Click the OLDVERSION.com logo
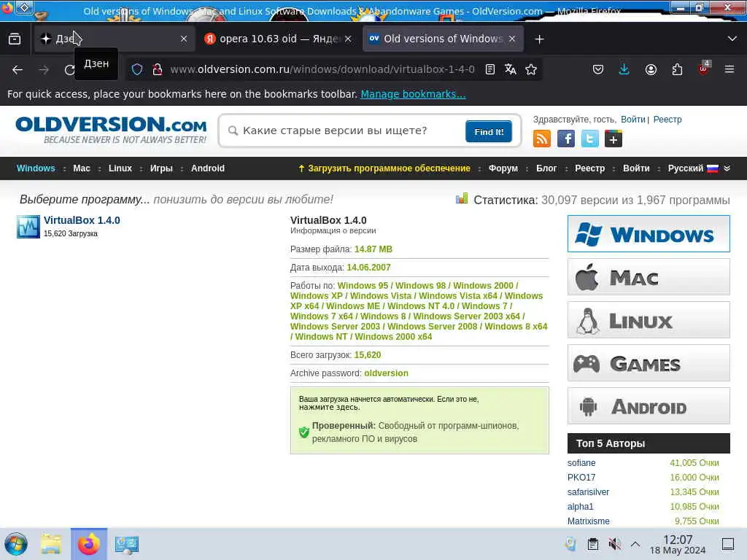747x560 pixels. coord(111,130)
